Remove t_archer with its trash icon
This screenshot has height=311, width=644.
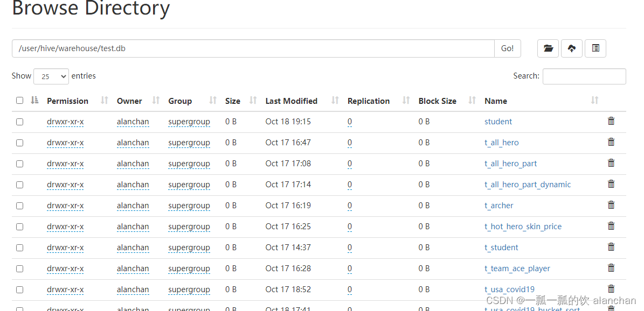[x=611, y=205]
